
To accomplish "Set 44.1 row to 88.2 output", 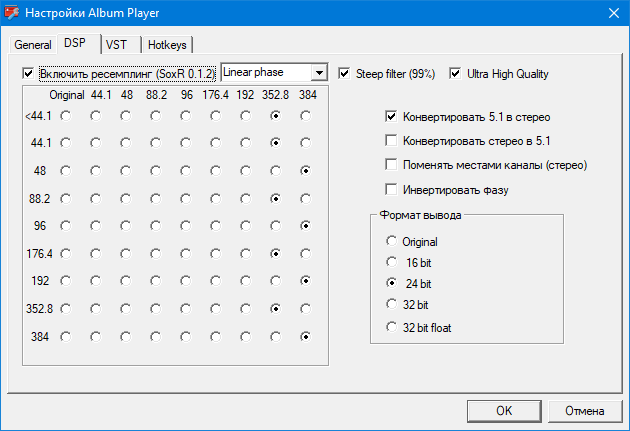I will (x=155, y=143).
